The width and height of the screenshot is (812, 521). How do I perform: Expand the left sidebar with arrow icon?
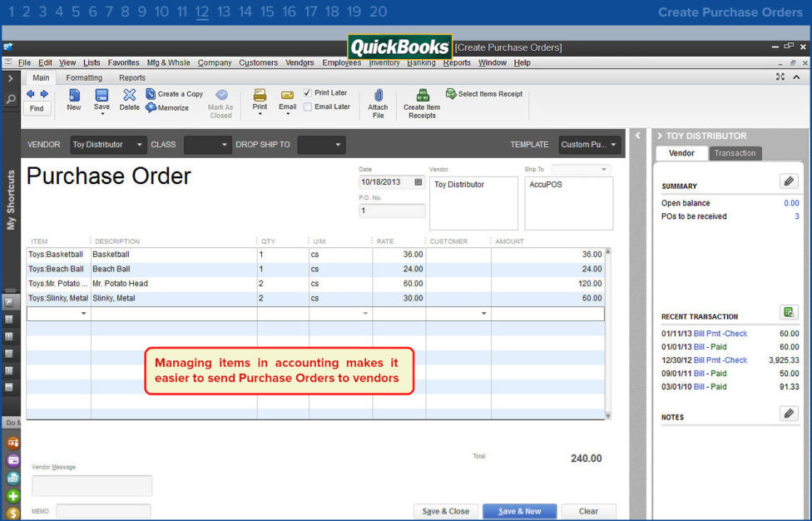coord(10,79)
